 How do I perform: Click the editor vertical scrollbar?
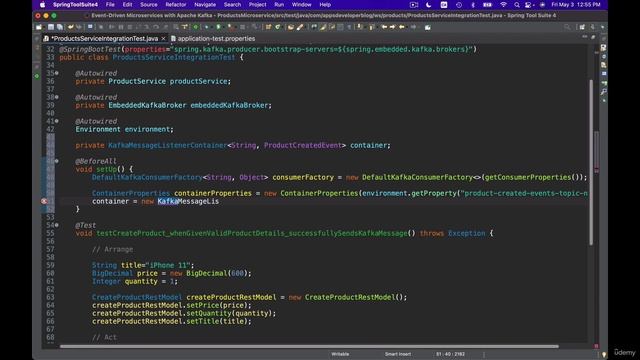click(x=591, y=162)
